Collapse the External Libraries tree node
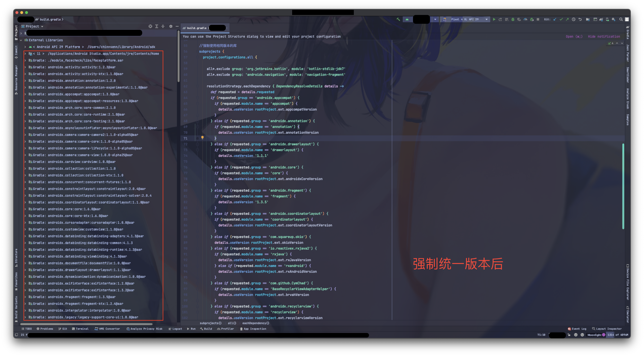The height and width of the screenshot is (356, 644). click(x=21, y=40)
